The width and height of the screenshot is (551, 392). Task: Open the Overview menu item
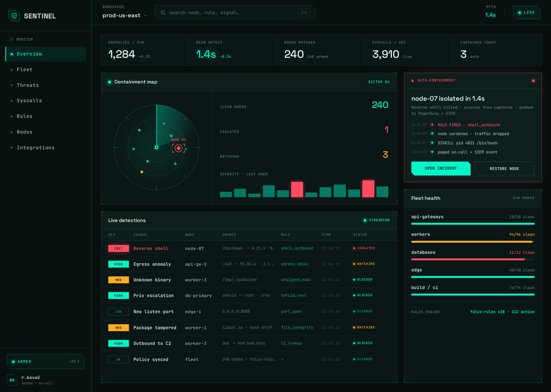pyautogui.click(x=46, y=54)
